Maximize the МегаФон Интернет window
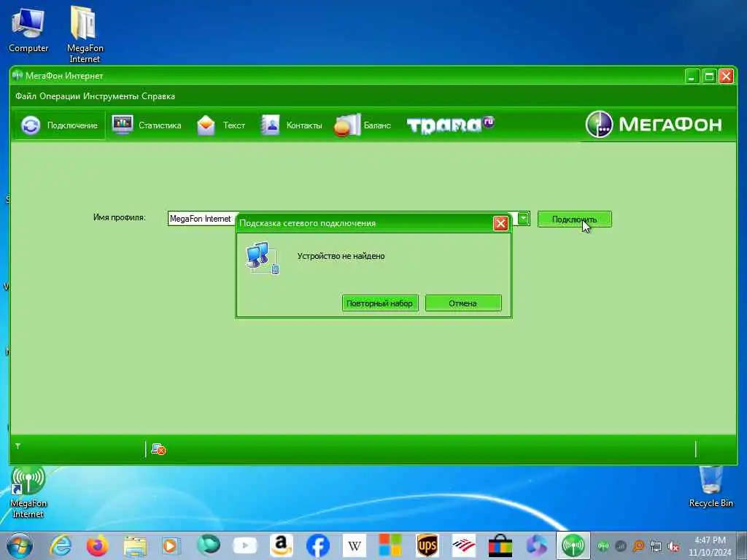 (709, 76)
